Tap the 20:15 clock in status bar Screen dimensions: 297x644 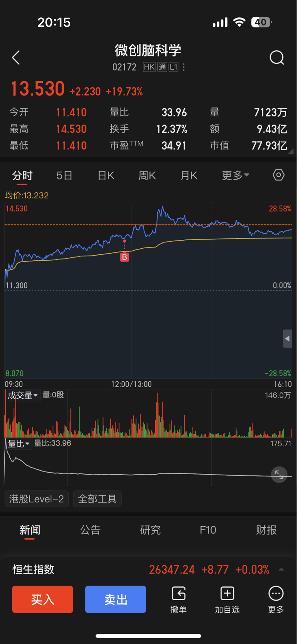click(x=54, y=22)
